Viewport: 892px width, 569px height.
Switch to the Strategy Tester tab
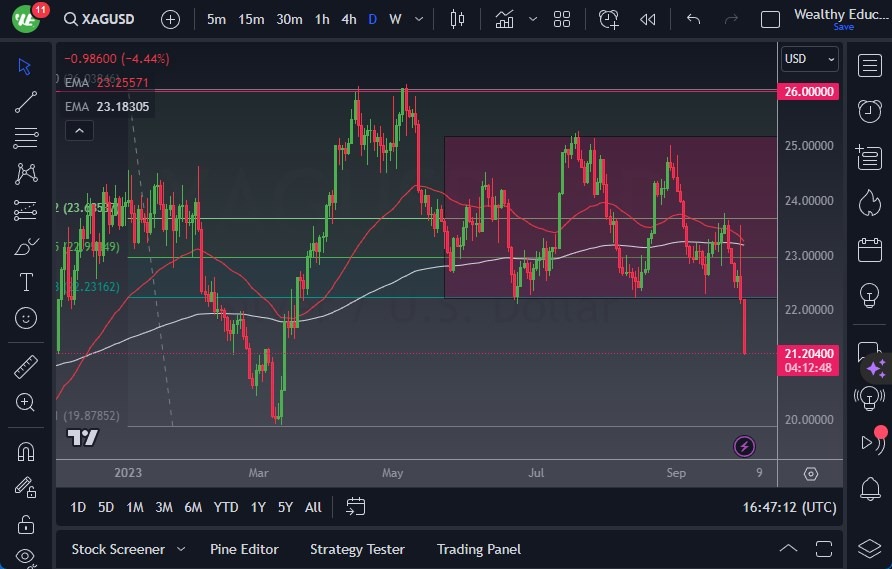(x=357, y=549)
